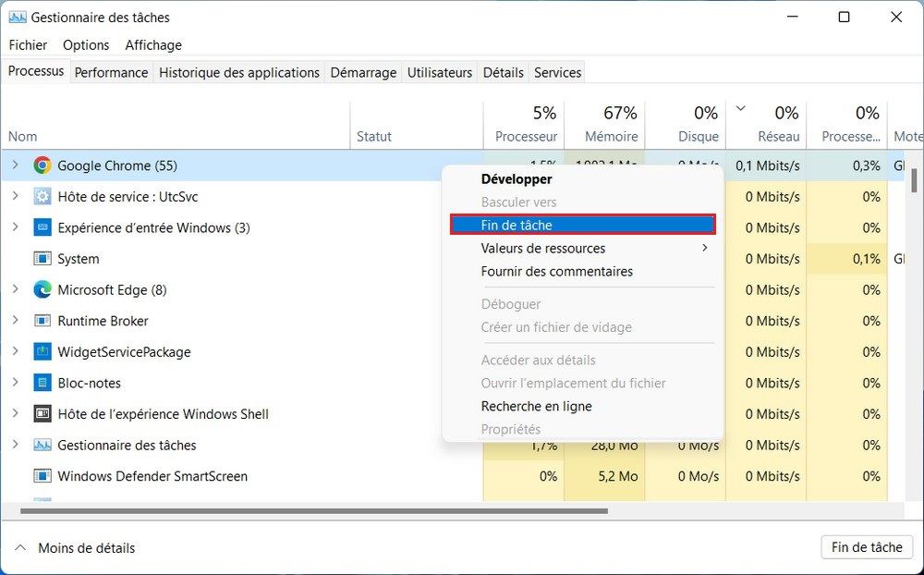Click the Google Chrome process icon
The image size is (924, 575).
pos(42,165)
